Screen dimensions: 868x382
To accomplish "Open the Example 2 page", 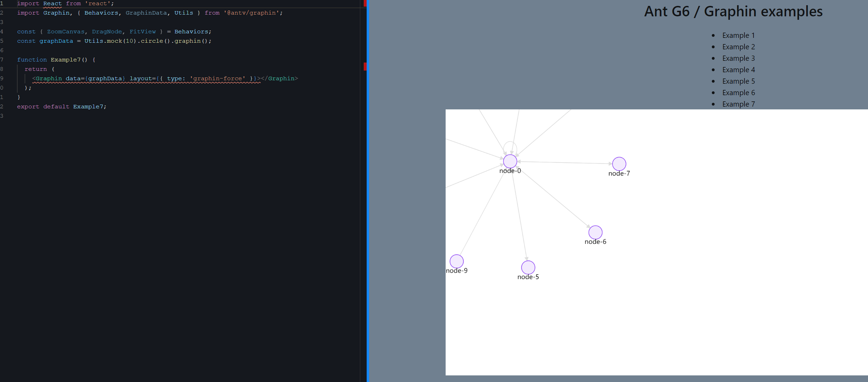I will pyautogui.click(x=738, y=47).
